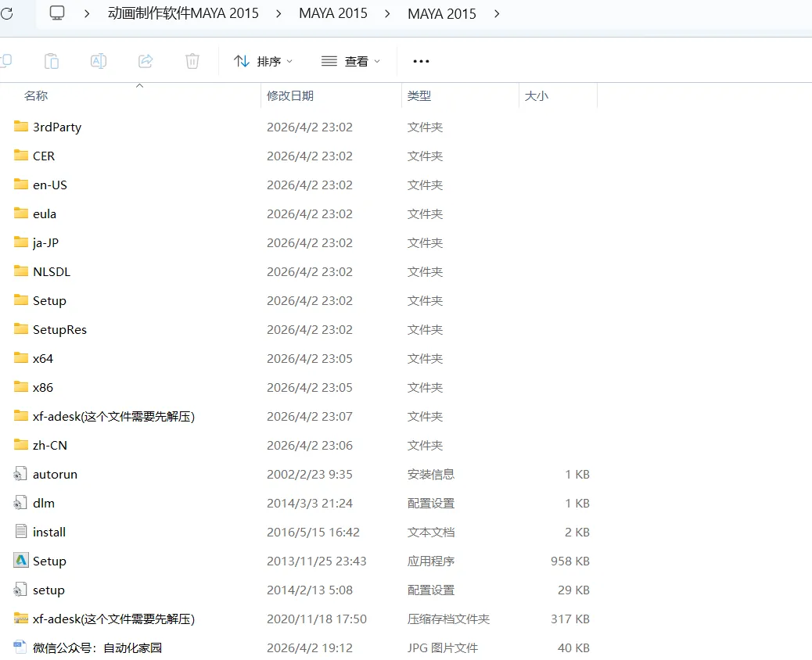Image resolution: width=812 pixels, height=660 pixels.
Task: Select the 微信公众号 JPG file icon
Action: [20, 647]
